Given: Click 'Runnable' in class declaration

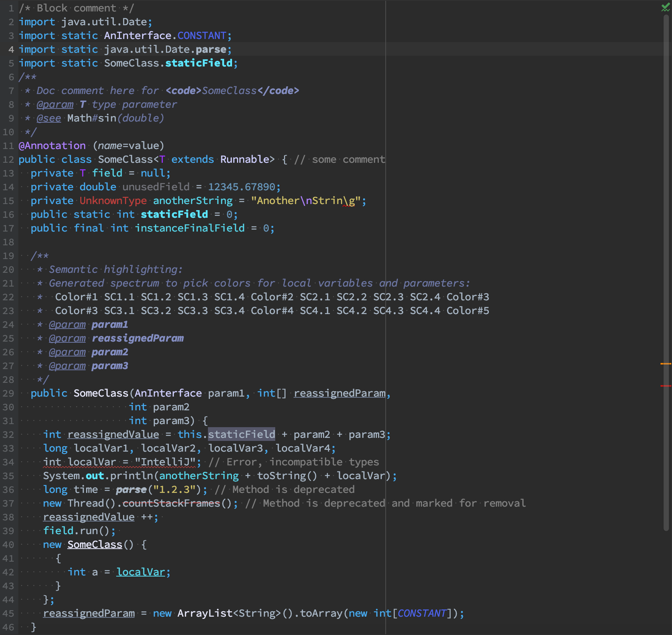Looking at the screenshot, I should [x=245, y=160].
